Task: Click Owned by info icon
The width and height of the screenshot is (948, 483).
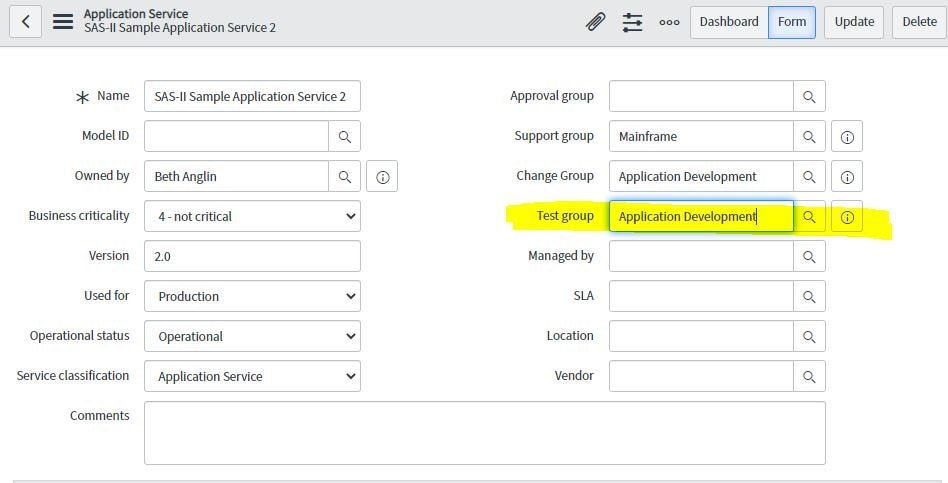Action: [x=382, y=177]
